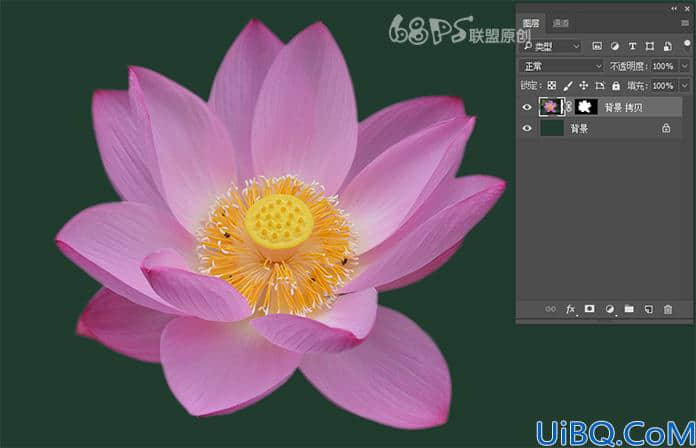This screenshot has width=696, height=448.
Task: Lock position move-arrows icon
Action: click(x=584, y=86)
